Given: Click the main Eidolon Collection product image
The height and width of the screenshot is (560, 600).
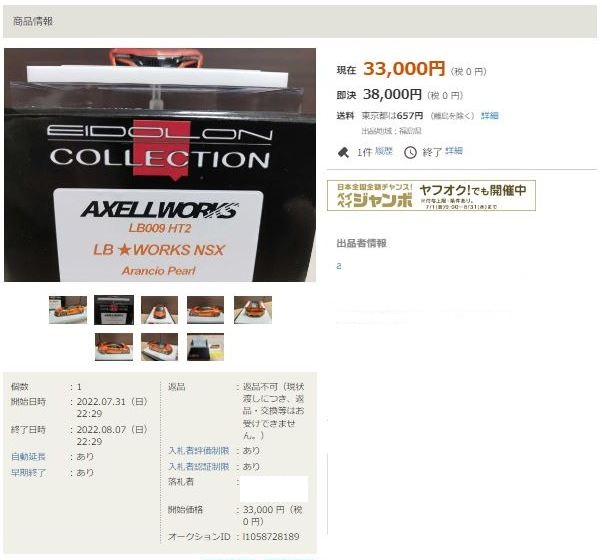Looking at the screenshot, I should click(x=160, y=165).
